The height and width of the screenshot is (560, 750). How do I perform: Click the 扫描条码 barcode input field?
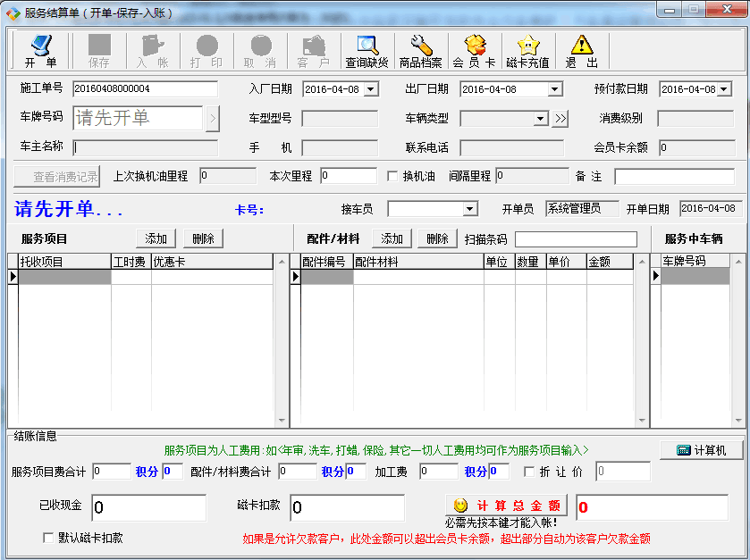576,239
